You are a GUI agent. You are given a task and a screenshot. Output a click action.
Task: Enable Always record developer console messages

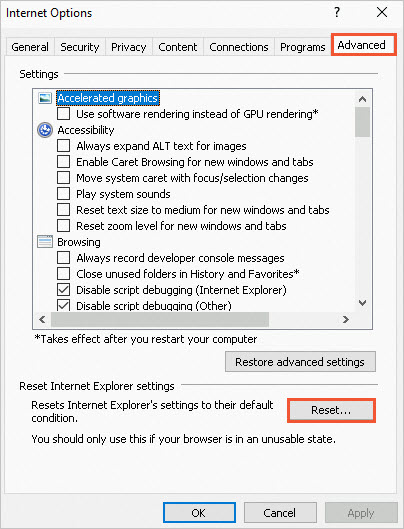tap(63, 258)
